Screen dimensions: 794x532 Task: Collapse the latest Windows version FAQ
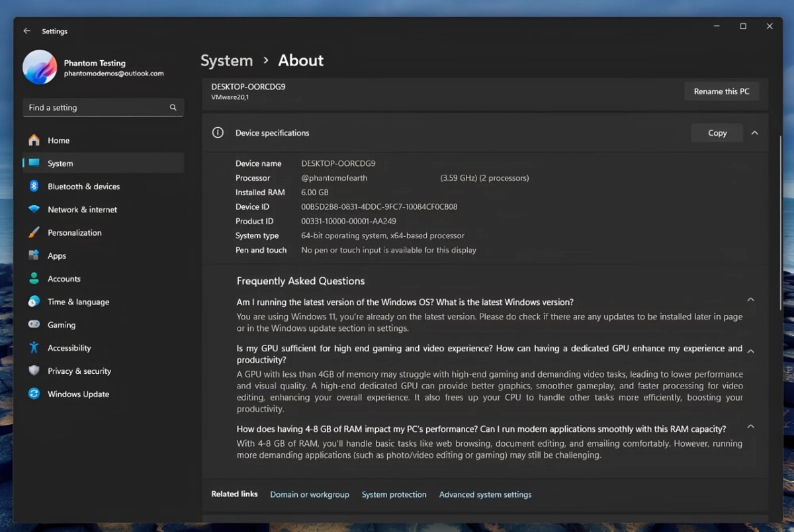[x=750, y=299]
